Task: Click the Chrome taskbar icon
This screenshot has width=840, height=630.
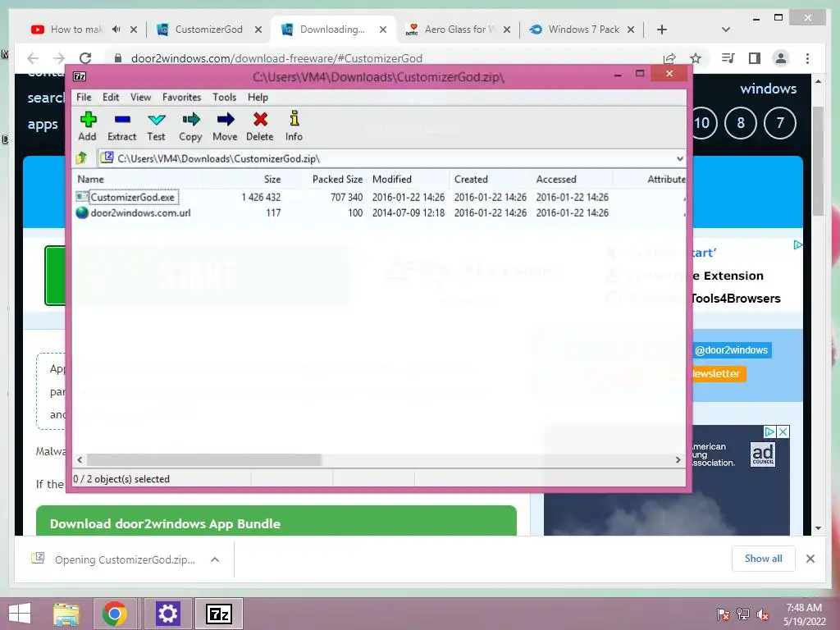Action: (x=115, y=614)
